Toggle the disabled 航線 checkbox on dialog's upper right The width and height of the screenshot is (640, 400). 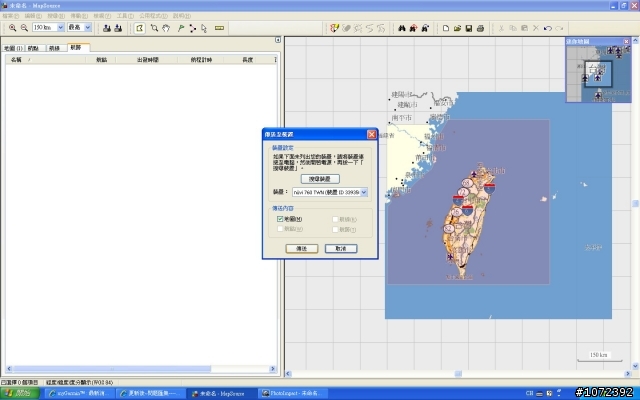pos(335,219)
